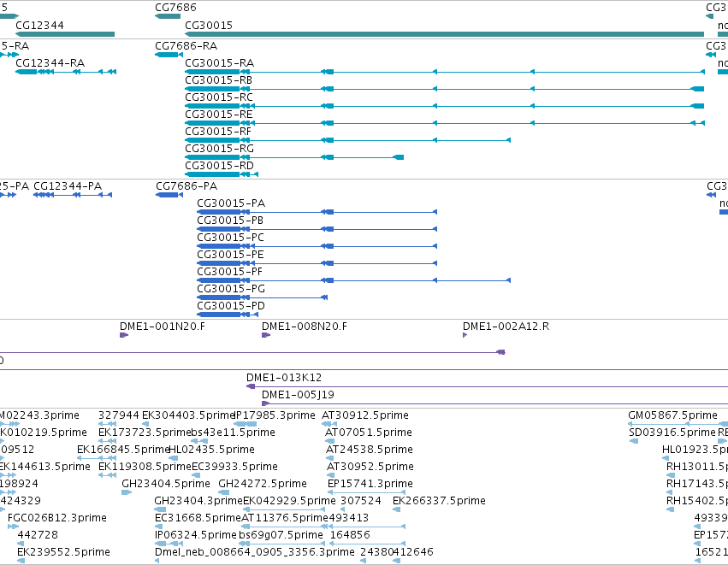
Task: Click EST AT30952.5prime
Action: (370, 467)
